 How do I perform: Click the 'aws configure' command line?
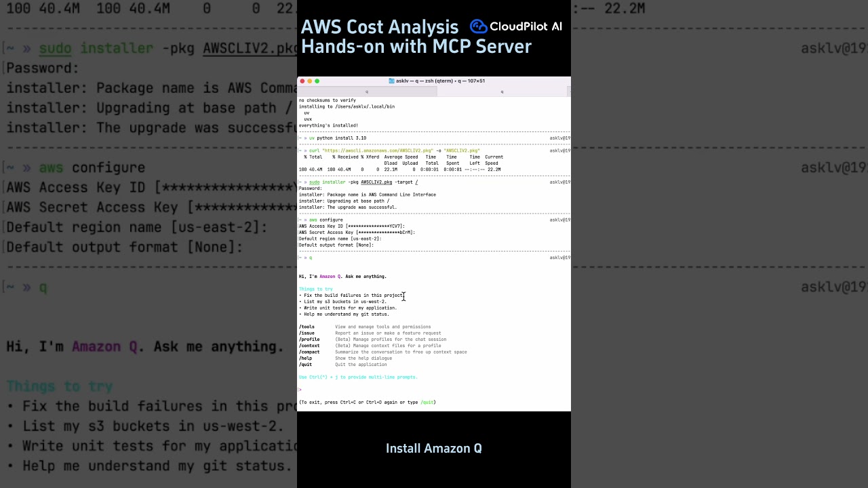point(325,220)
